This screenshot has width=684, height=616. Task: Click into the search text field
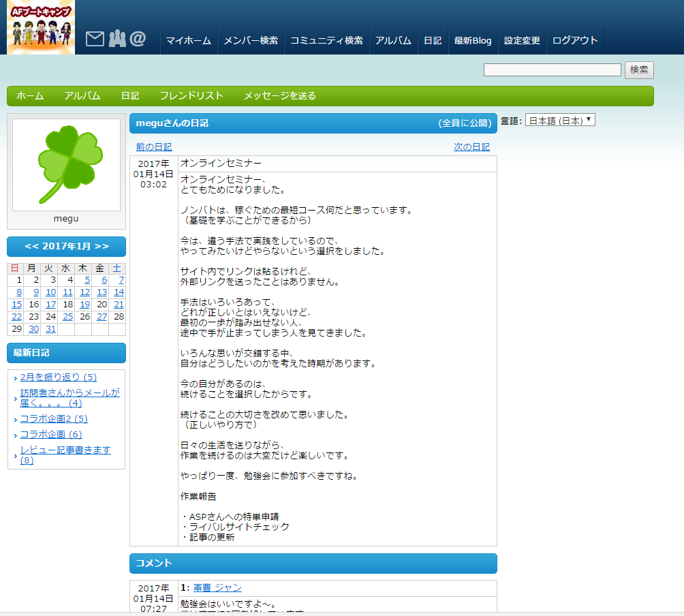coord(552,70)
